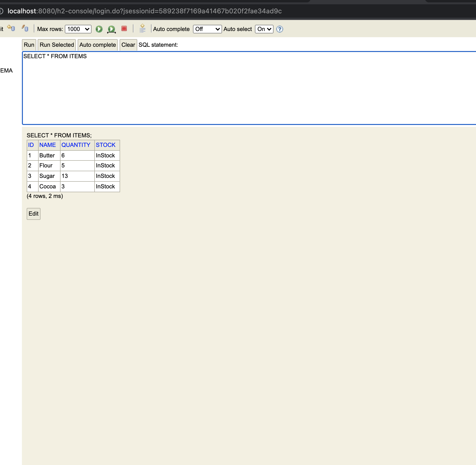Click InStock value in Flour row
The image size is (476, 465).
107,165
